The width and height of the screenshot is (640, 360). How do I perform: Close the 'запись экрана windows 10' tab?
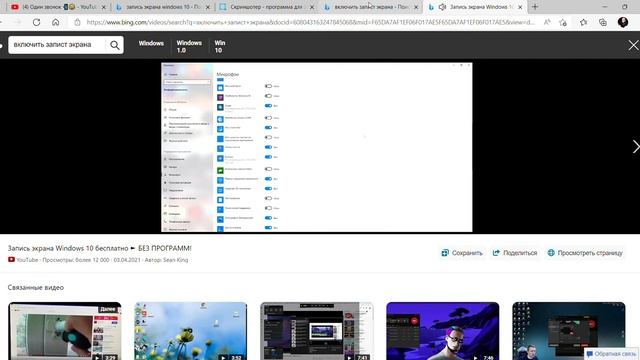(x=208, y=7)
